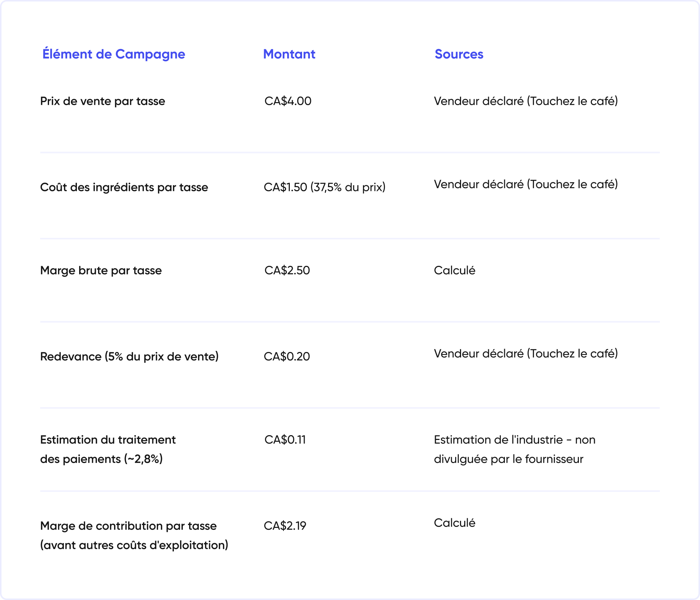The width and height of the screenshot is (700, 600).
Task: Select the Prix de vente par tasse label
Action: click(103, 101)
